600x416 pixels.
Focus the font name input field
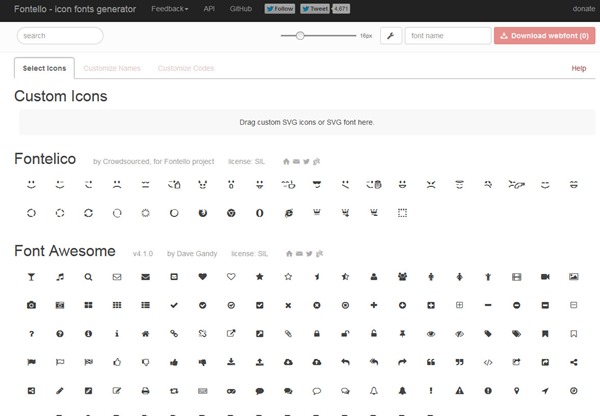pyautogui.click(x=446, y=36)
